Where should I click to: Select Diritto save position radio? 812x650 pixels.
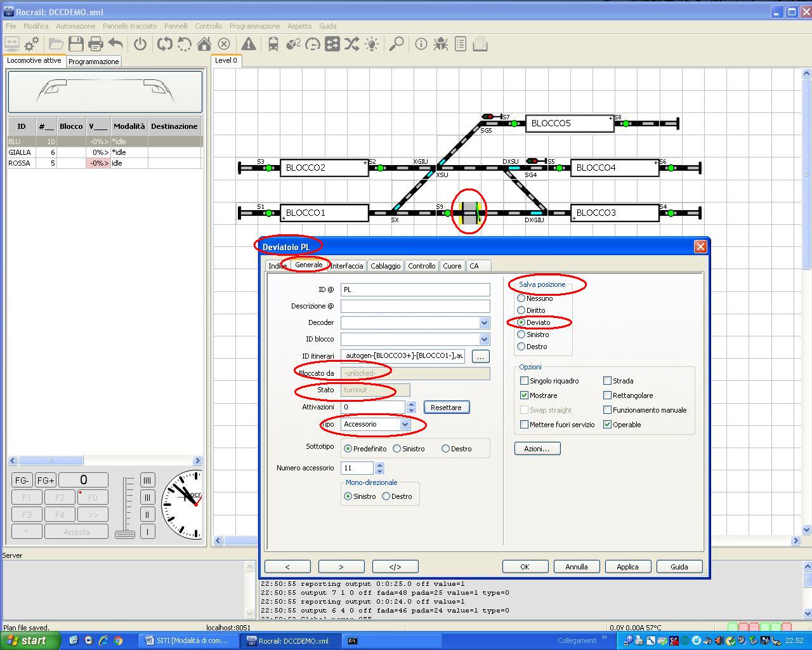[521, 310]
